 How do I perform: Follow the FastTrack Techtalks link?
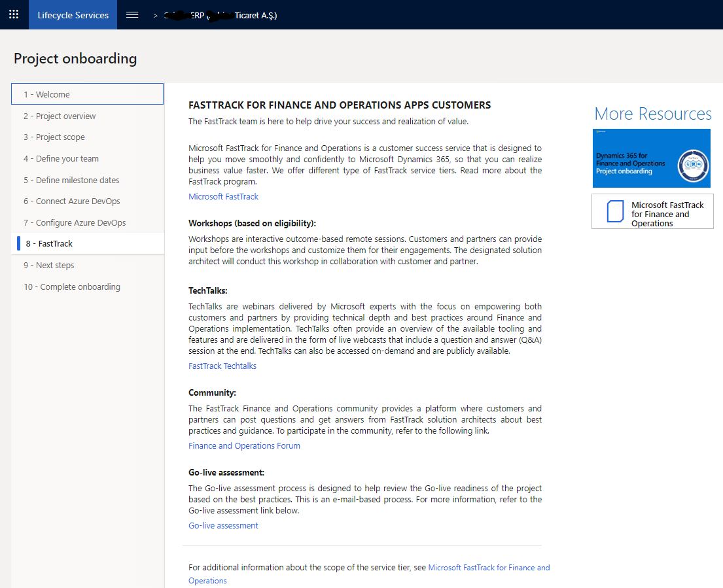[222, 366]
